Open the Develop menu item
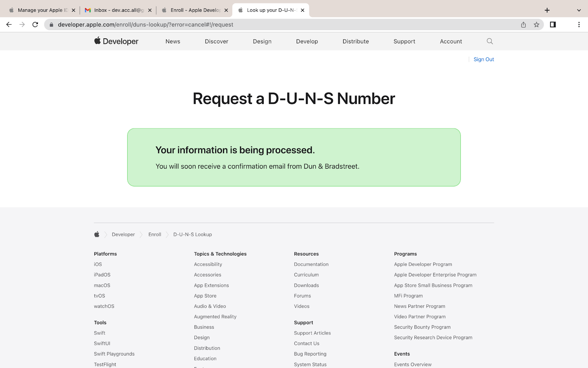 tap(307, 42)
